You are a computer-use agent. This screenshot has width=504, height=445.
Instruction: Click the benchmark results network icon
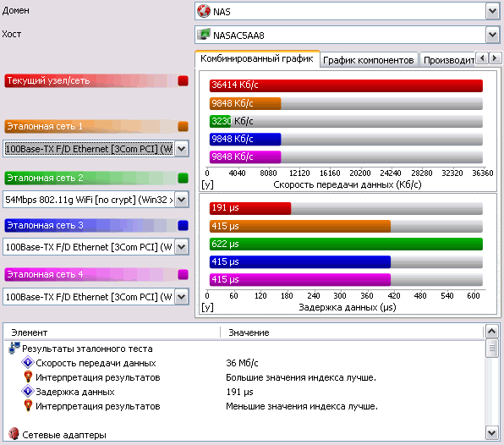click(x=14, y=348)
